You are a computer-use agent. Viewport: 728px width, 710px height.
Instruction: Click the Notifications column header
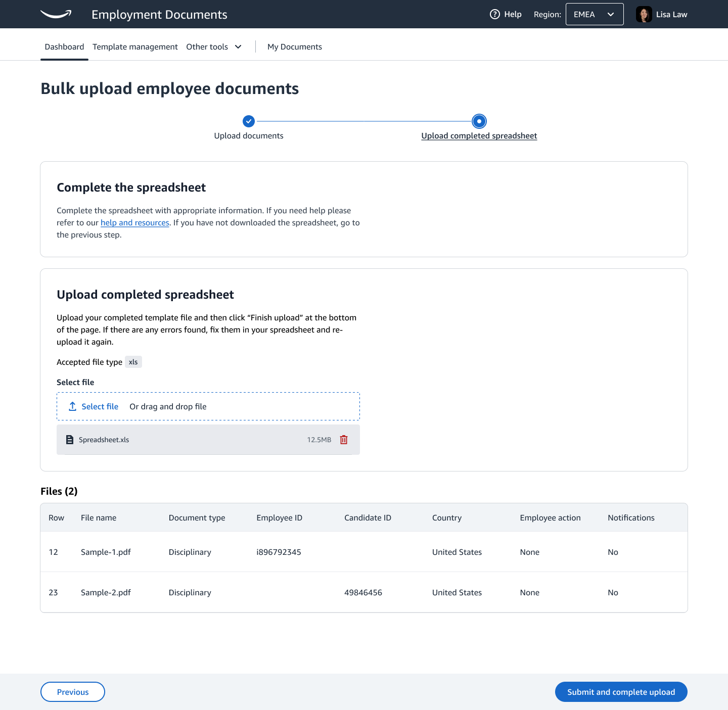click(631, 517)
